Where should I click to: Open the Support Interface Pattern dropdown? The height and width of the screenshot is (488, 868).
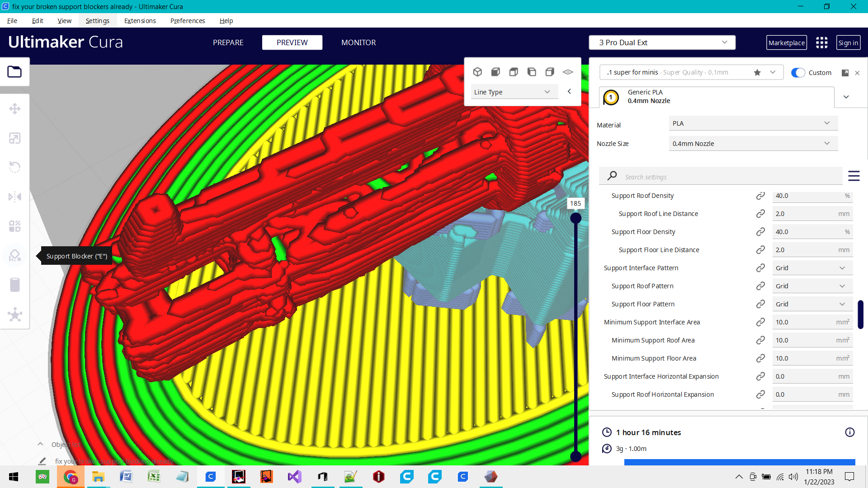(812, 268)
